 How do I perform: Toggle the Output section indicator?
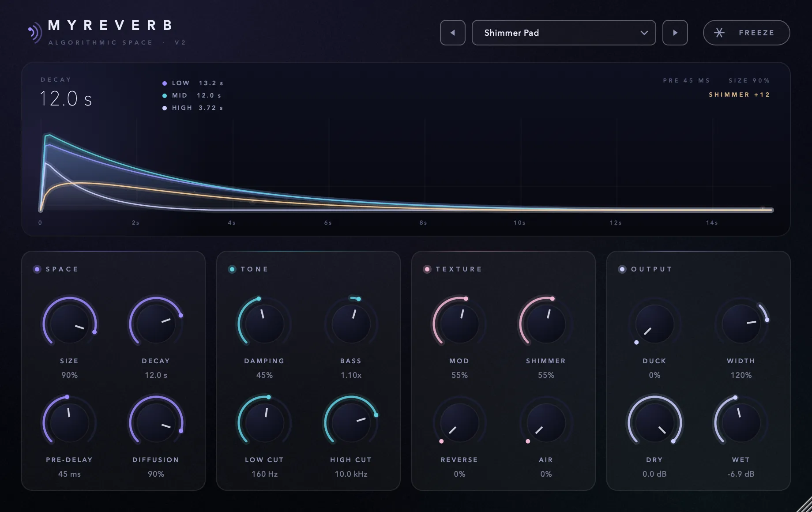tap(622, 269)
